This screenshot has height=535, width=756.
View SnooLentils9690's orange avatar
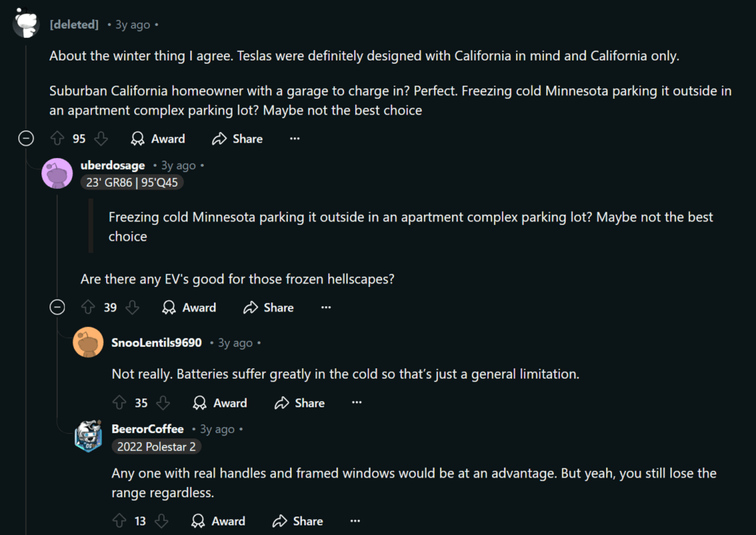88,342
